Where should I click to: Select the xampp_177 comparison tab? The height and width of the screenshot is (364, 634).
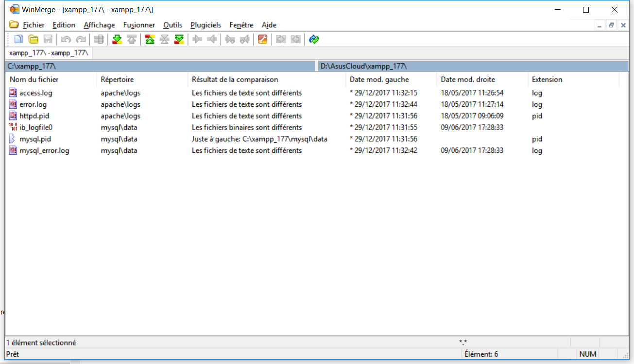pyautogui.click(x=49, y=53)
